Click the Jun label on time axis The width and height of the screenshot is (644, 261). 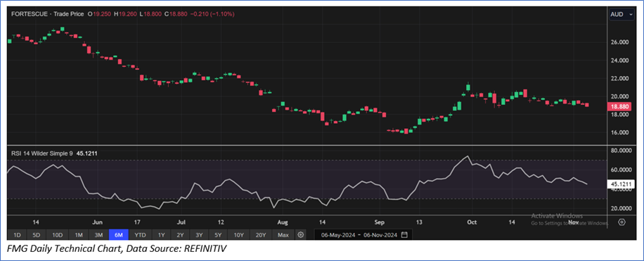[x=97, y=222]
